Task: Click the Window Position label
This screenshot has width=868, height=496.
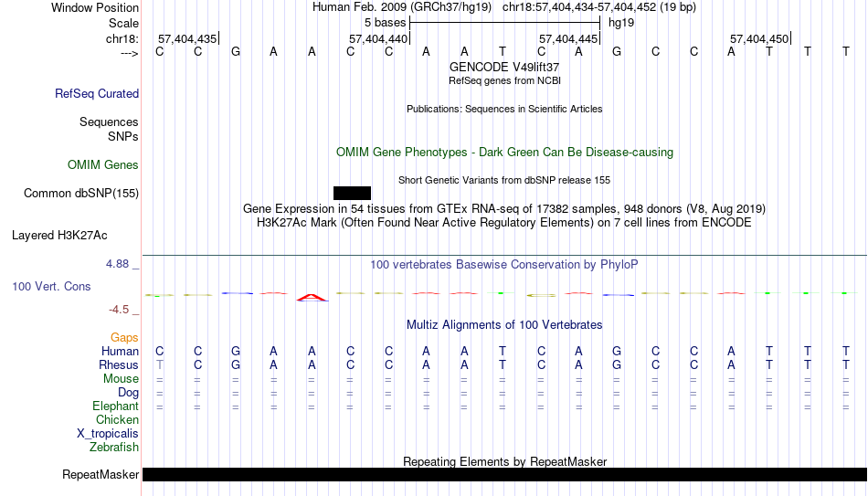Action: pyautogui.click(x=95, y=7)
